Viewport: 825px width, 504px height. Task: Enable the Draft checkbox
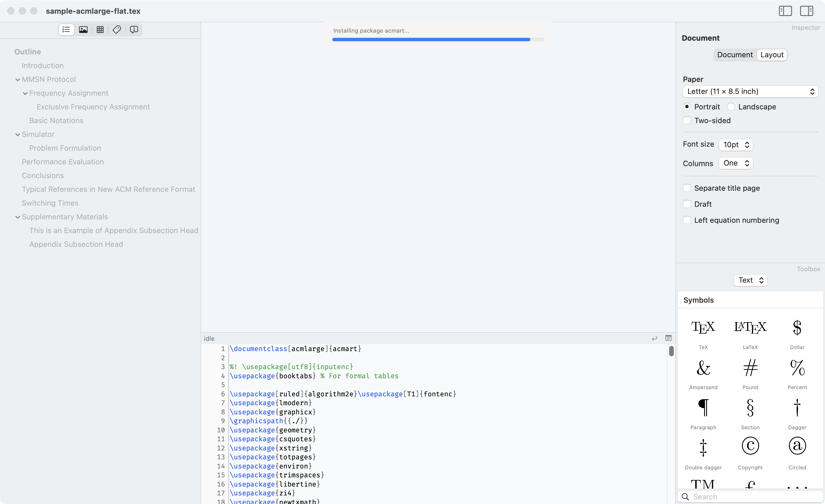click(x=686, y=204)
